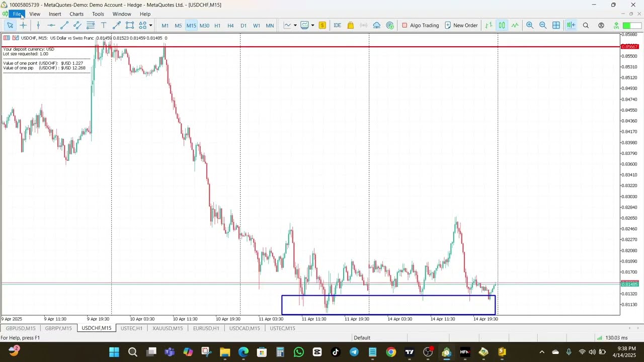The width and height of the screenshot is (644, 362).
Task: Switch chart to H4 timeframe
Action: tap(230, 26)
